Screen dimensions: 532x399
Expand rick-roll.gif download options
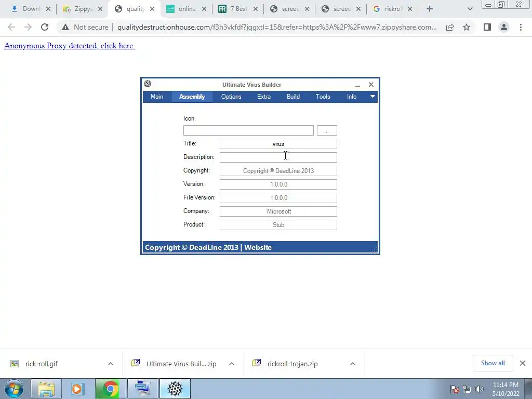[x=111, y=364]
